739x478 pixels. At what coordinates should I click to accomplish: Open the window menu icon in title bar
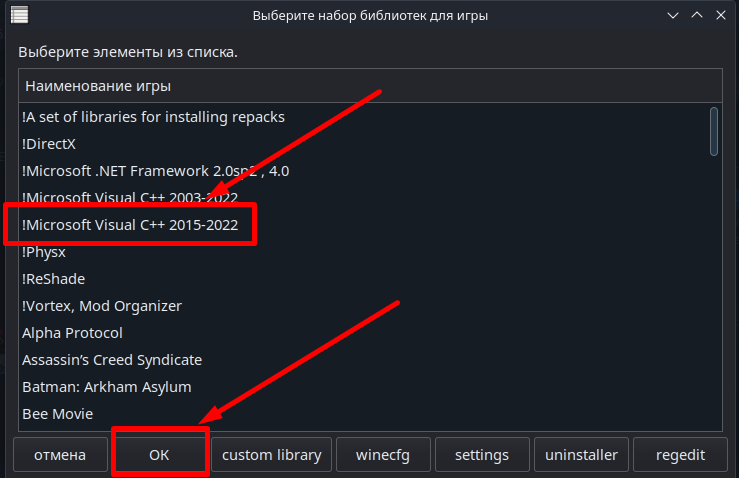19,15
